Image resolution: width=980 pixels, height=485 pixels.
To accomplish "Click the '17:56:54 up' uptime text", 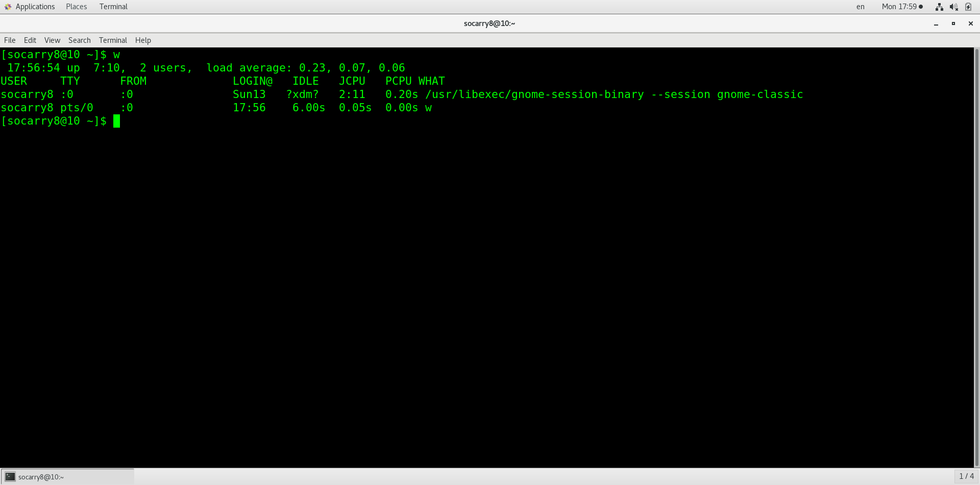I will (43, 68).
